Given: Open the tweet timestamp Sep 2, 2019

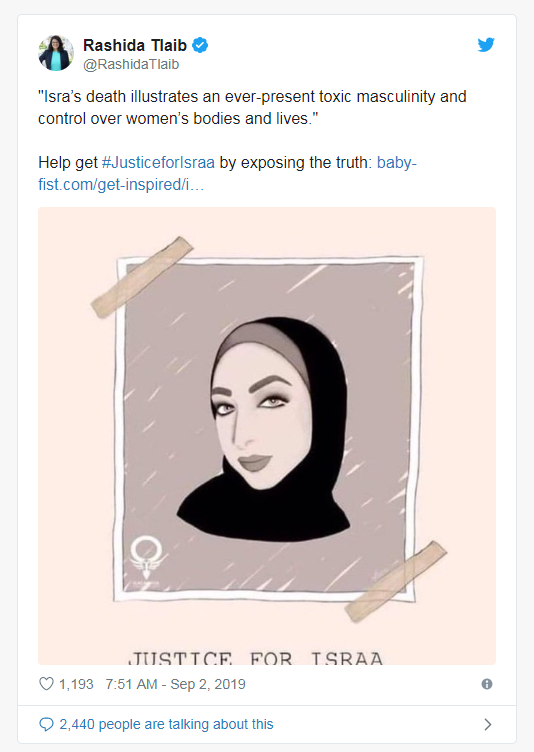Looking at the screenshot, I should coord(176,684).
